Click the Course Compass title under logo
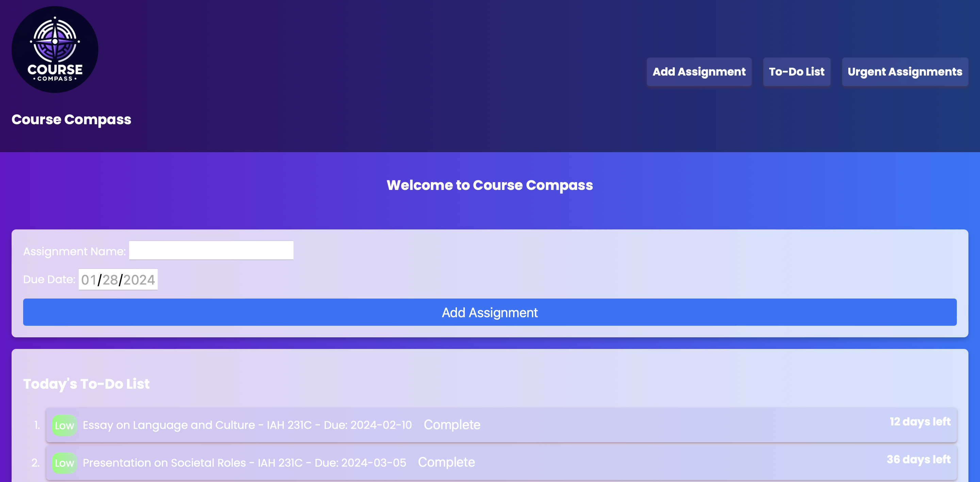Image resolution: width=980 pixels, height=482 pixels. pyautogui.click(x=71, y=119)
